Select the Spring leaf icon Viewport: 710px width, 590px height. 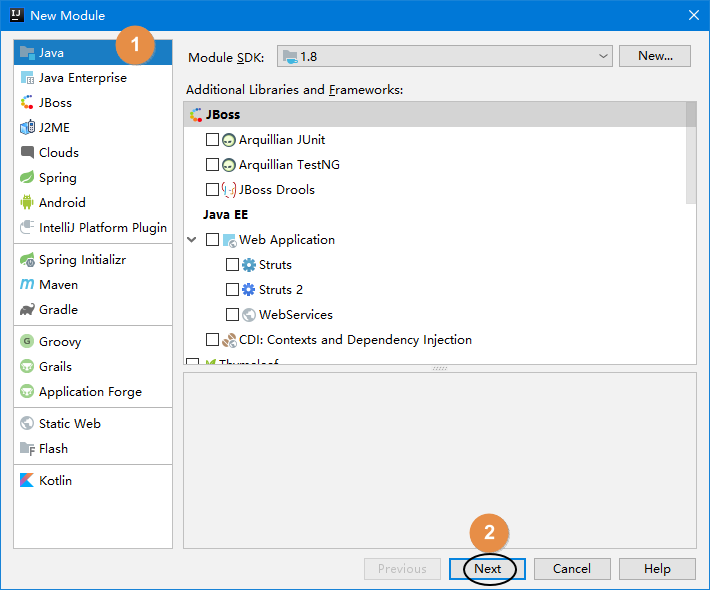pyautogui.click(x=28, y=178)
